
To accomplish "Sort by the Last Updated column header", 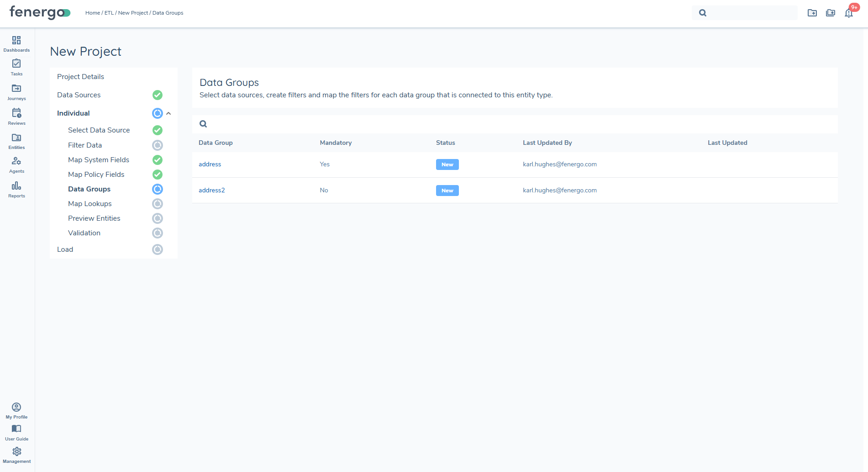I will coord(727,143).
